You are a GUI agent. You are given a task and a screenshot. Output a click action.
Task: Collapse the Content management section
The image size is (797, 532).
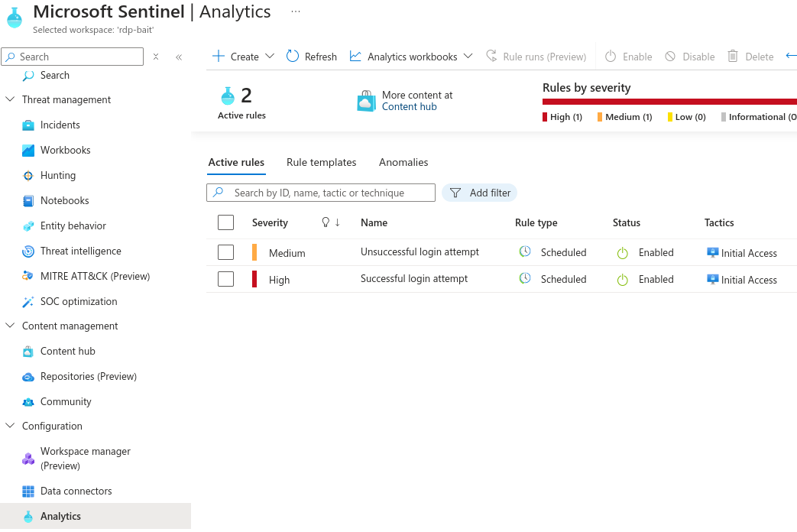pos(10,326)
